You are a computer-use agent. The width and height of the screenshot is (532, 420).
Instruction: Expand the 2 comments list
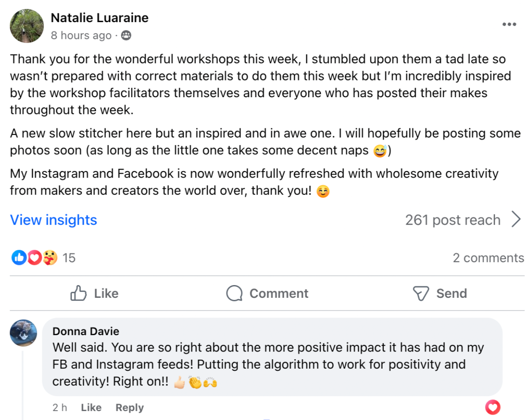pos(488,258)
